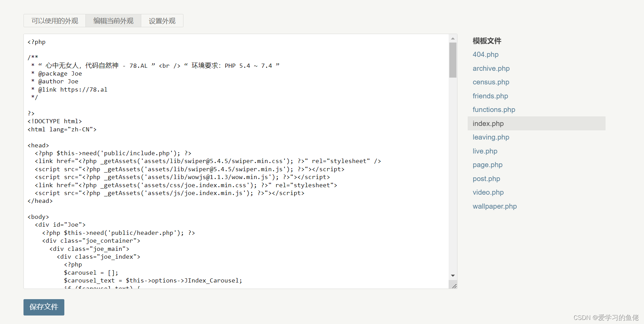Click the 保存文件 save button

44,307
